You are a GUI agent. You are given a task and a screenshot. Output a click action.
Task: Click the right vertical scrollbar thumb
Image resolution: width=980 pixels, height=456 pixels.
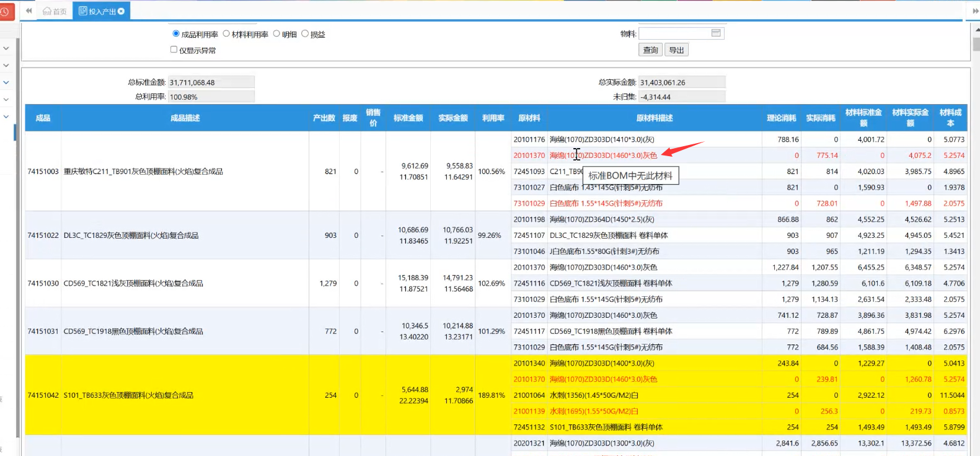point(976,45)
